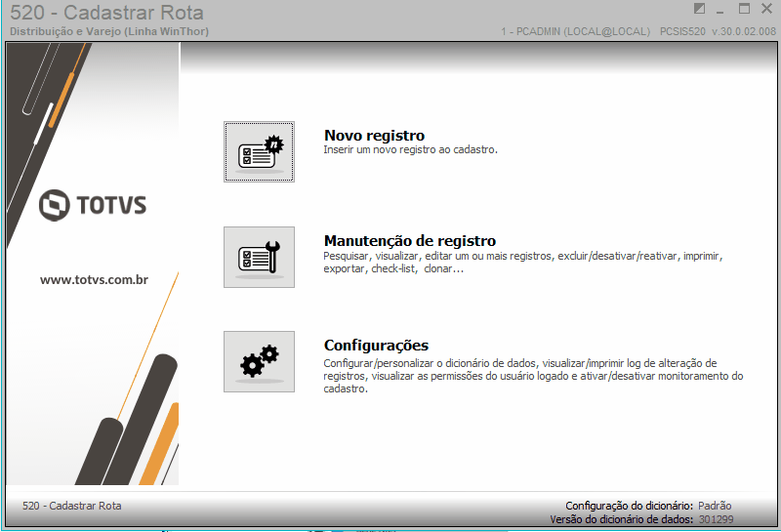Click the 'PCSIS520 v.30.0.02.008' version text
The width and height of the screenshot is (781, 532).
pos(718,31)
